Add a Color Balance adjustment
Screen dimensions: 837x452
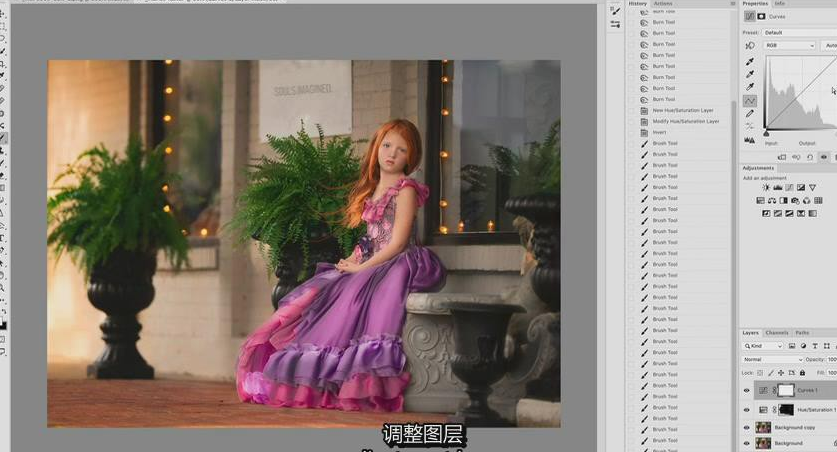[x=772, y=201]
